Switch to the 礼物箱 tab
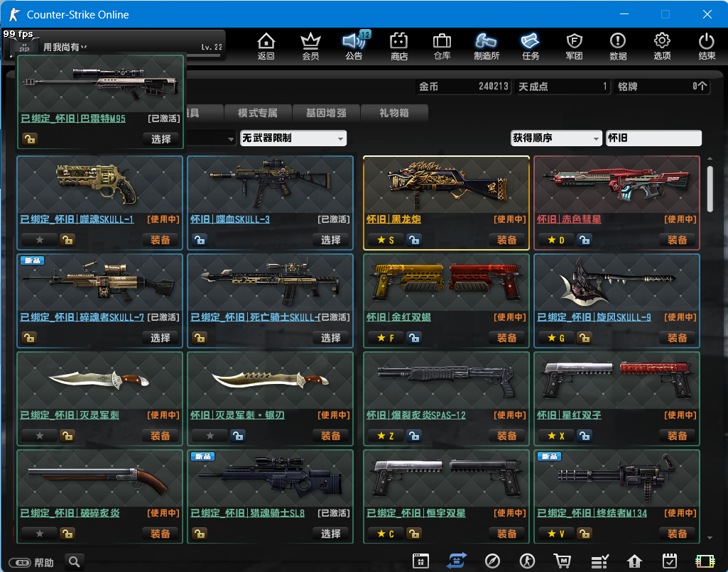The width and height of the screenshot is (728, 572). click(x=393, y=113)
